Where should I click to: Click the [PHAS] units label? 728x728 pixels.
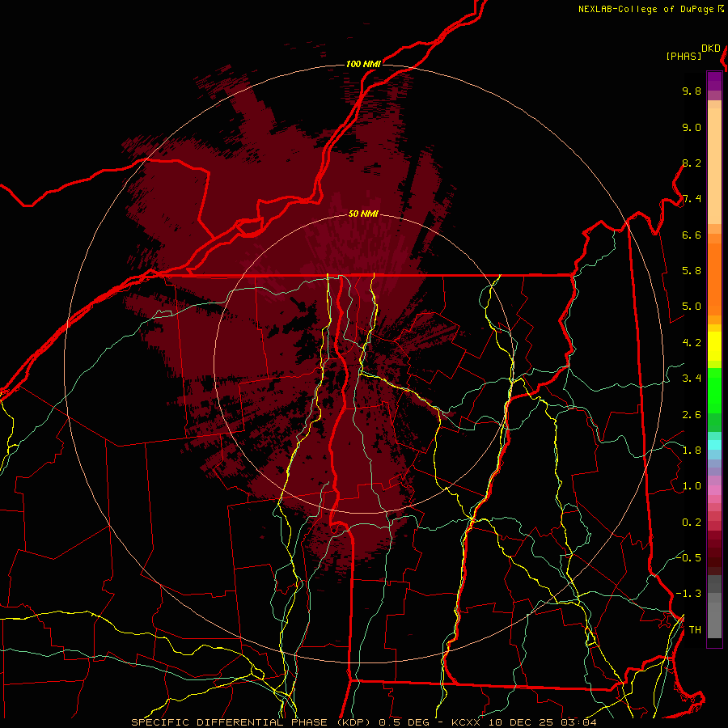(684, 56)
